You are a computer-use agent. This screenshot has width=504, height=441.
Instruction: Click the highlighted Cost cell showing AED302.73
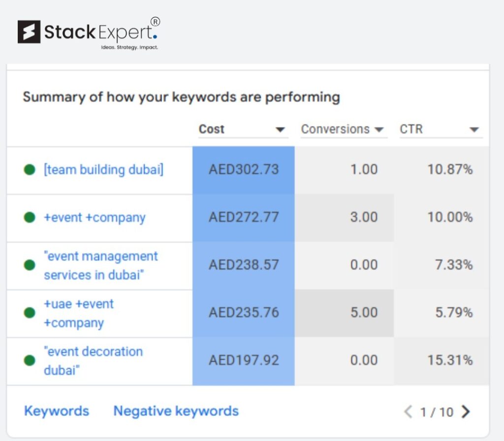pos(243,169)
